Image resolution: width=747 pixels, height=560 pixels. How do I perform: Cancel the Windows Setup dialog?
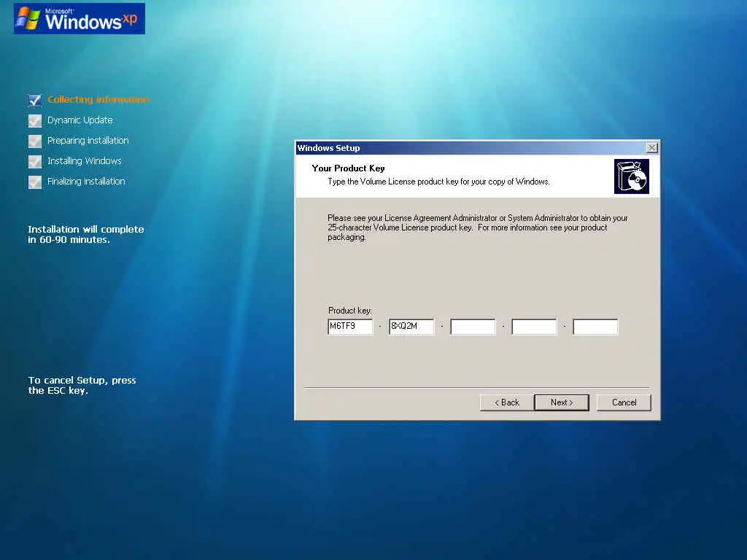coord(624,402)
